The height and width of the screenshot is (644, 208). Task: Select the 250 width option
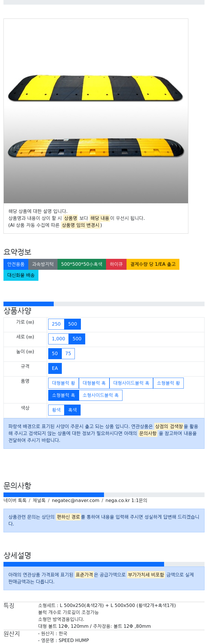(56, 324)
